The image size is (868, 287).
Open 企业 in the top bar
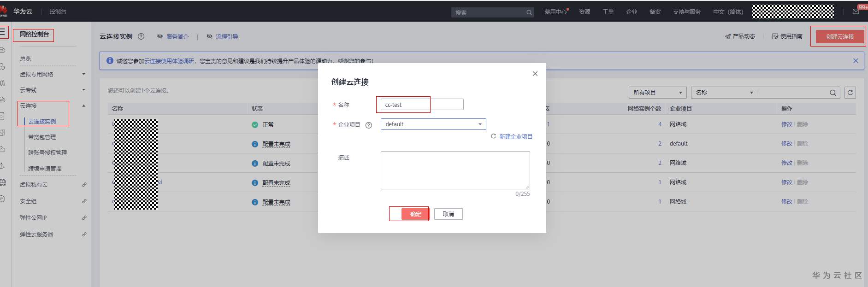coord(632,12)
